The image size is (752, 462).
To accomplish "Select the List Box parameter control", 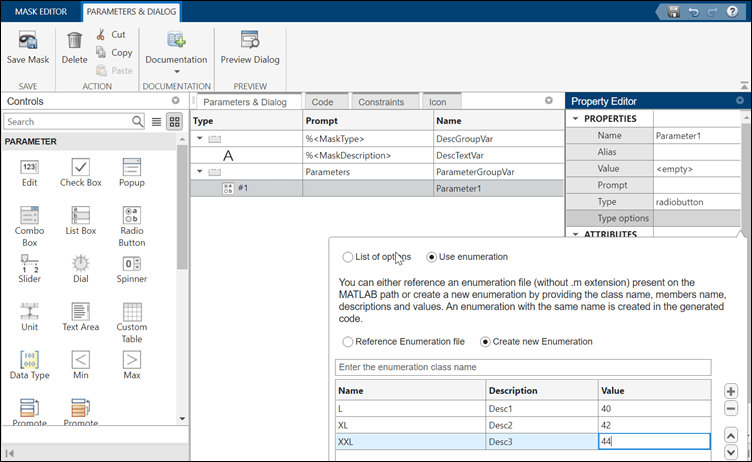I will pos(81,221).
